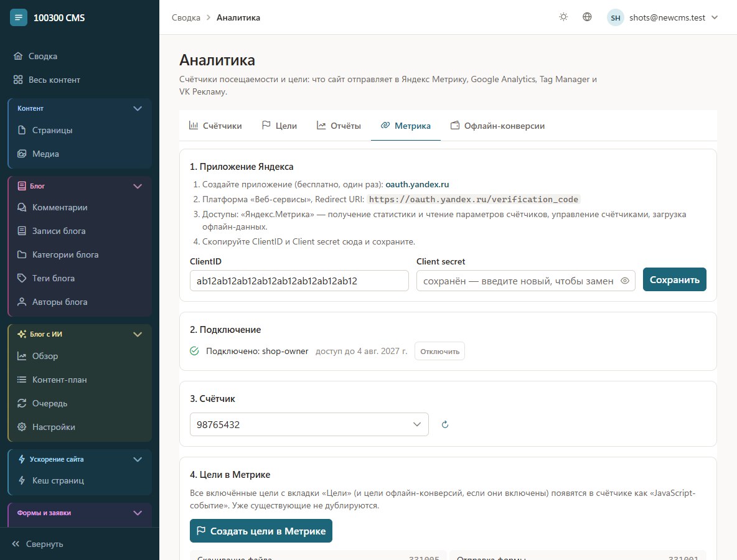Screen dimensions: 737x560
Task: Switch to the Офлайн-конверсии tab
Action: (497, 126)
